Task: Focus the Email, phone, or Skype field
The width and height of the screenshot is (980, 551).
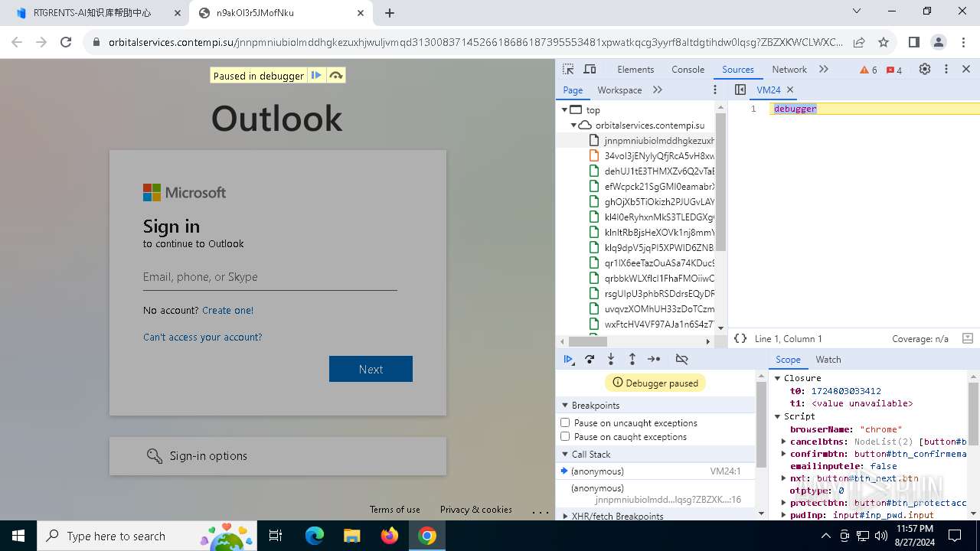Action: pyautogui.click(x=269, y=277)
